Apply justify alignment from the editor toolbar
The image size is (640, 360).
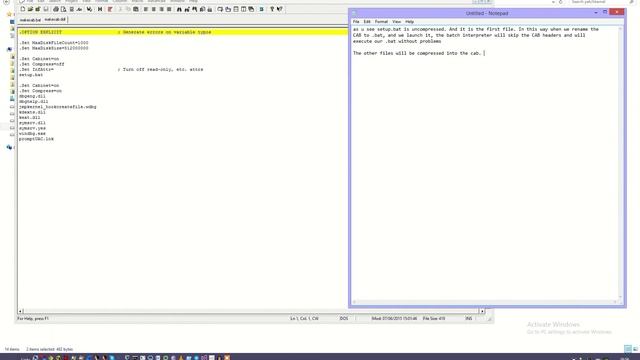coord(169,9)
